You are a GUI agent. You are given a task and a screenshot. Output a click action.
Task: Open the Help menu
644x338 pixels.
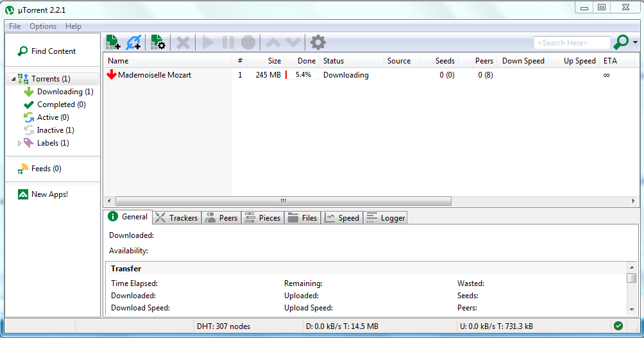[x=73, y=26]
